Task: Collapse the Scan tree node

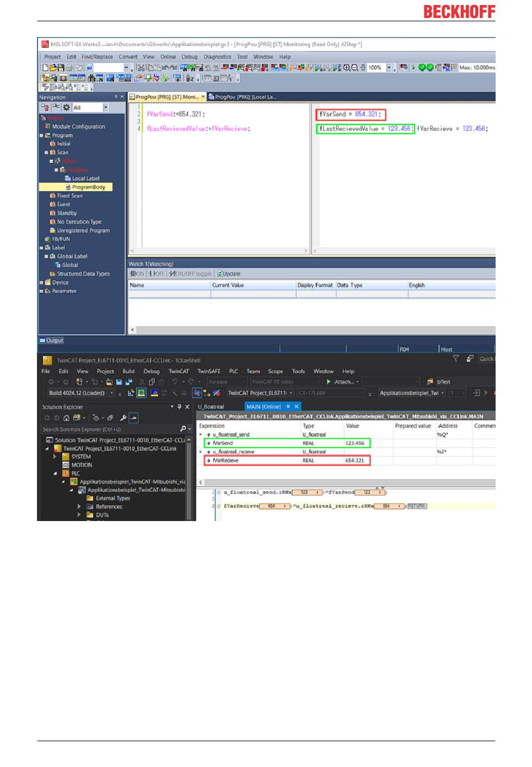Action: click(x=46, y=152)
